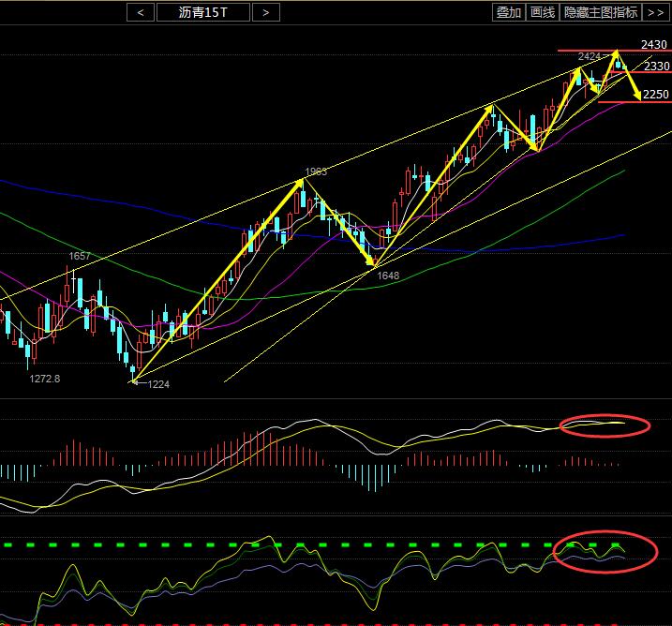The image size is (672, 626).
Task: Click the 2250 target price label
Action: click(x=656, y=95)
